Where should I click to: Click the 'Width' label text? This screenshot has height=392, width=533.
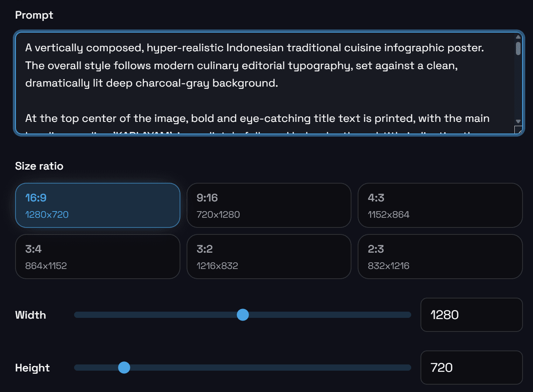tap(31, 315)
